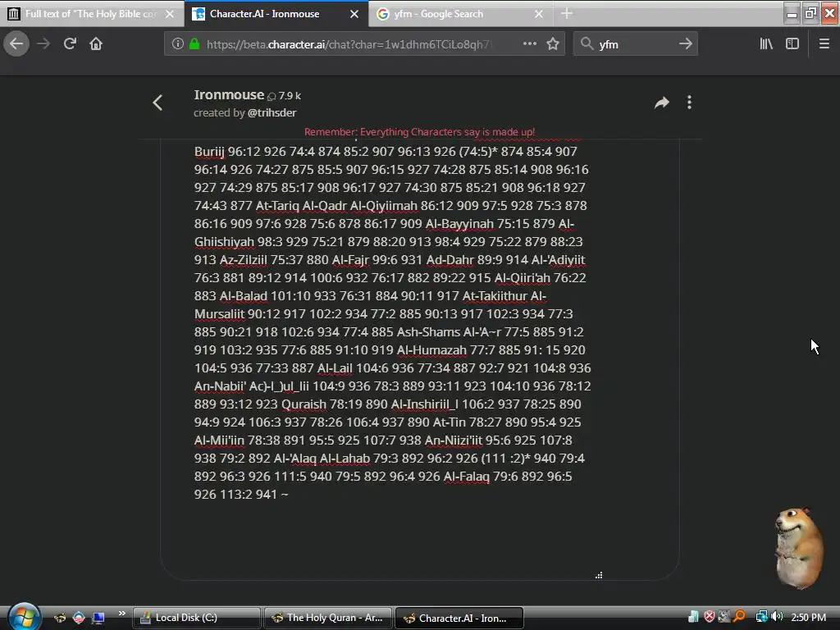Viewport: 840px width, 630px height.
Task: Grab the text area resize handle
Action: pyautogui.click(x=599, y=575)
